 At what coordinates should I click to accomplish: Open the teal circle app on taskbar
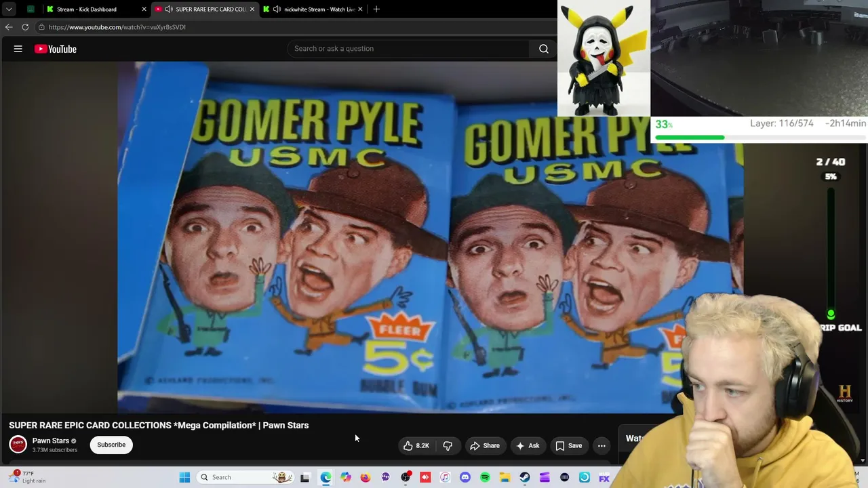click(584, 477)
